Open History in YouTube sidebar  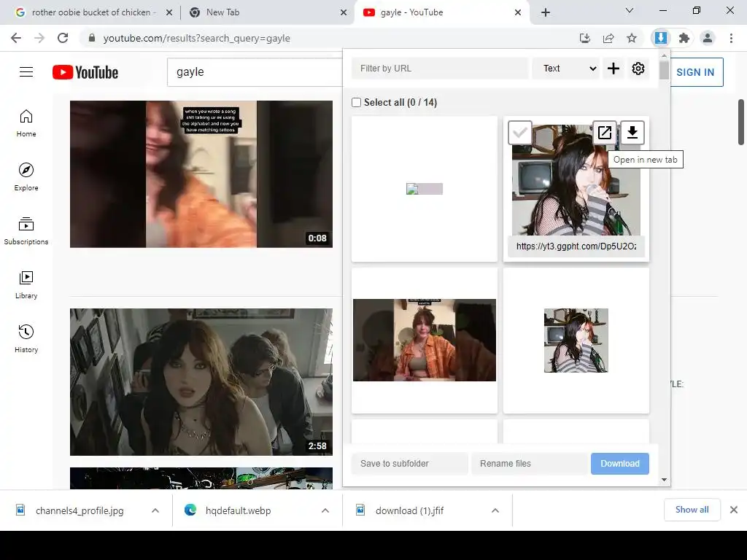[x=26, y=338]
